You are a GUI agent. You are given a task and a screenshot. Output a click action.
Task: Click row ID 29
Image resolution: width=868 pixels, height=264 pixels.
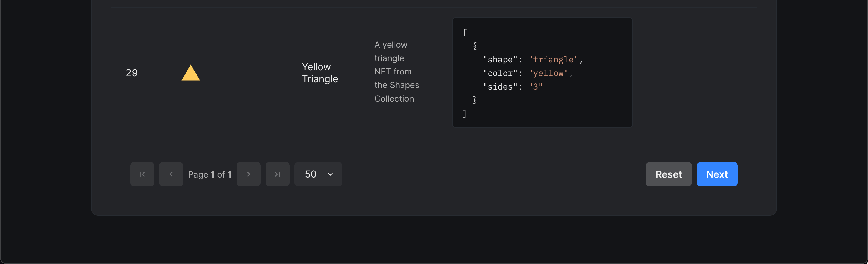(x=132, y=73)
